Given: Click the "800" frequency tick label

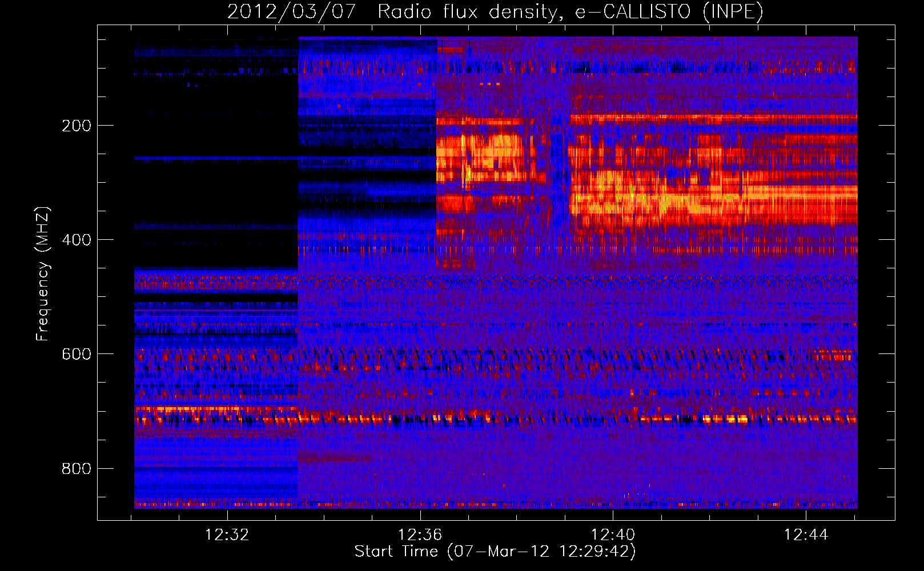Looking at the screenshot, I should pos(77,469).
